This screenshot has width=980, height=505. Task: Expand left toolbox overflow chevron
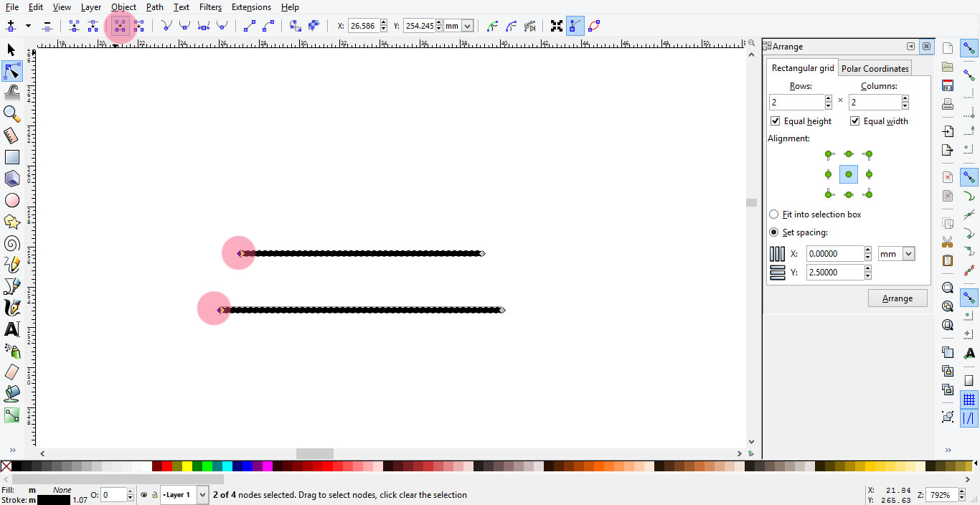tap(11, 450)
